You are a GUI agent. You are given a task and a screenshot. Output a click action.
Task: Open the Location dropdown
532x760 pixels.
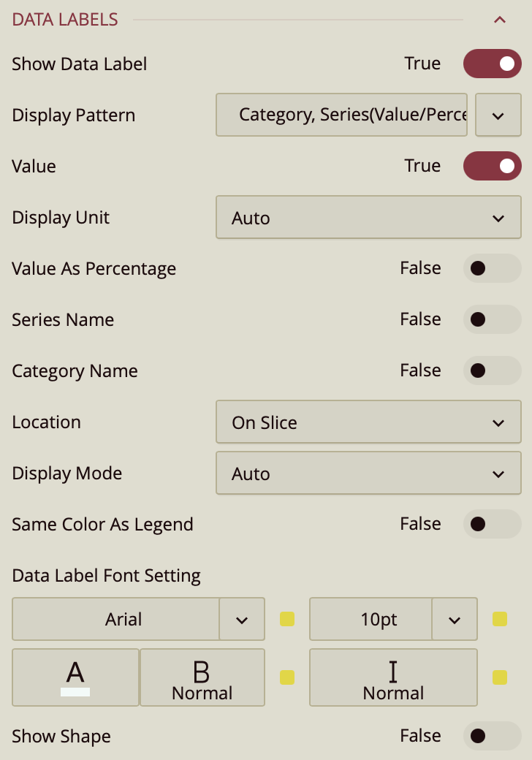coord(368,422)
